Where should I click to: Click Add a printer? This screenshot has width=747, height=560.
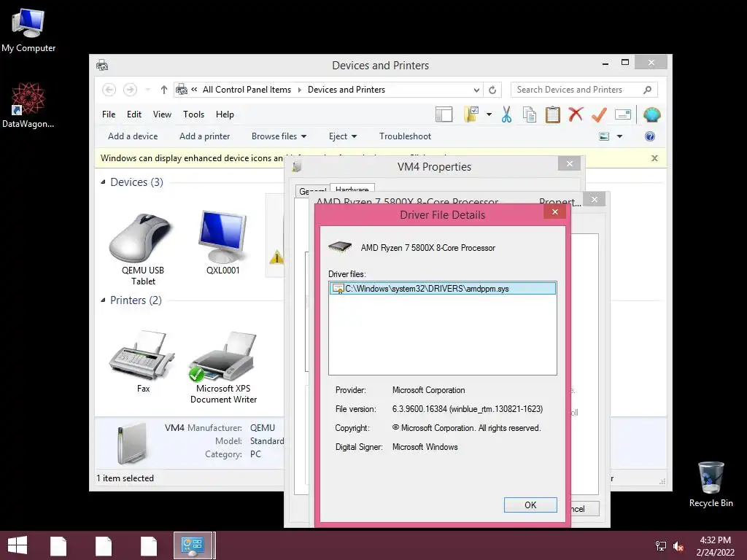[204, 136]
